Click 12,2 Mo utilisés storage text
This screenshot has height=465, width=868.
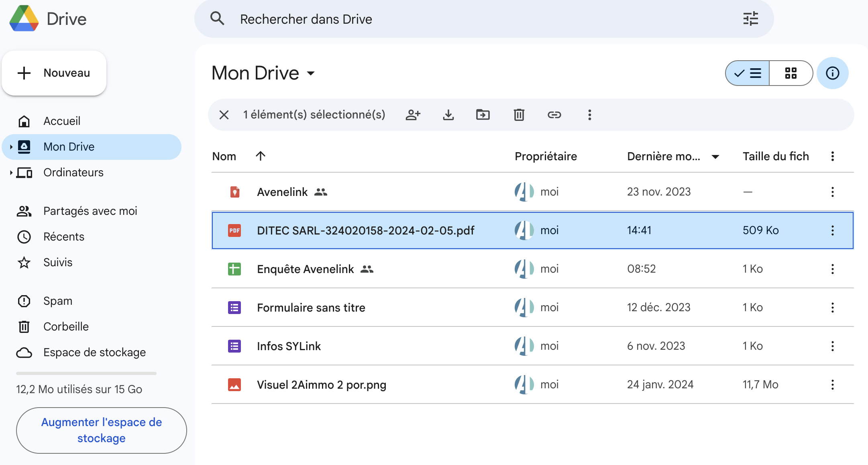coord(79,389)
